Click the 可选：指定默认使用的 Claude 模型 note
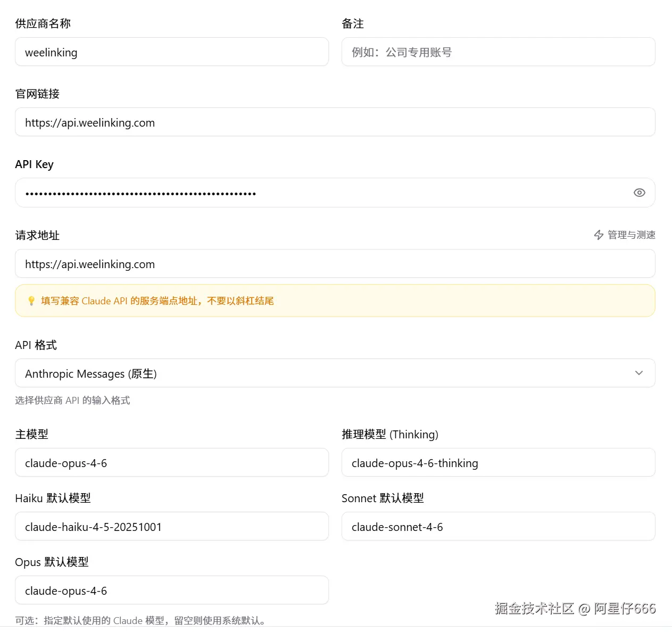Viewport: 672px width, 632px height. pos(140,620)
